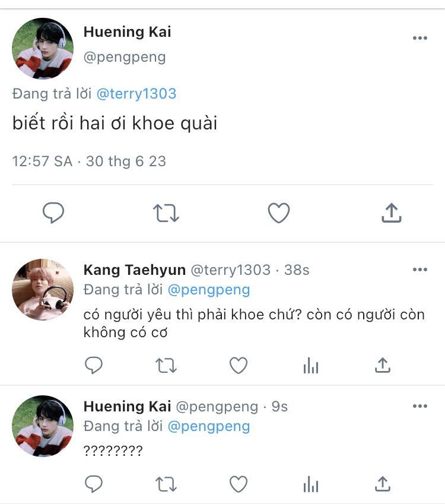
Task: Like the main tweet by @pengpeng
Action: [x=278, y=213]
